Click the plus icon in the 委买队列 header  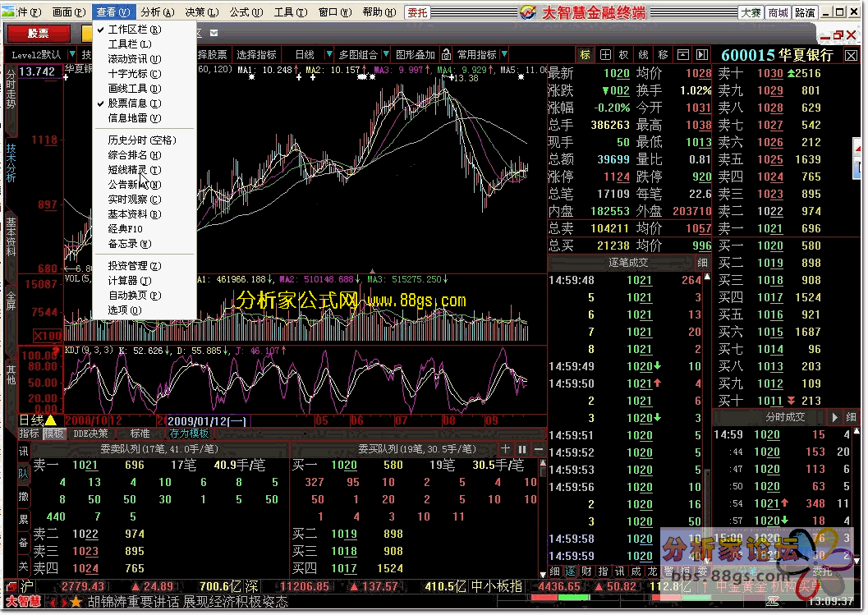(505, 449)
